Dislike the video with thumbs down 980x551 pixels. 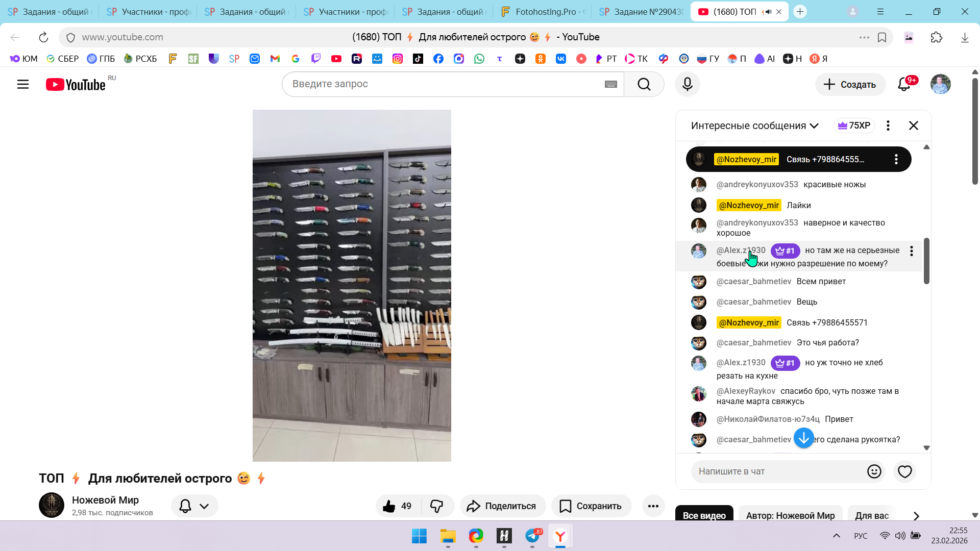point(437,506)
